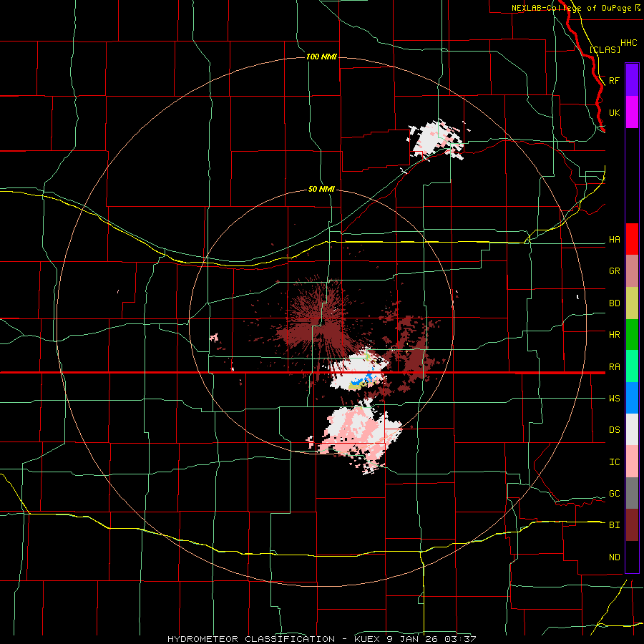Screen dimensions: 644x644
Task: Click the DS legend label
Action: pos(615,430)
